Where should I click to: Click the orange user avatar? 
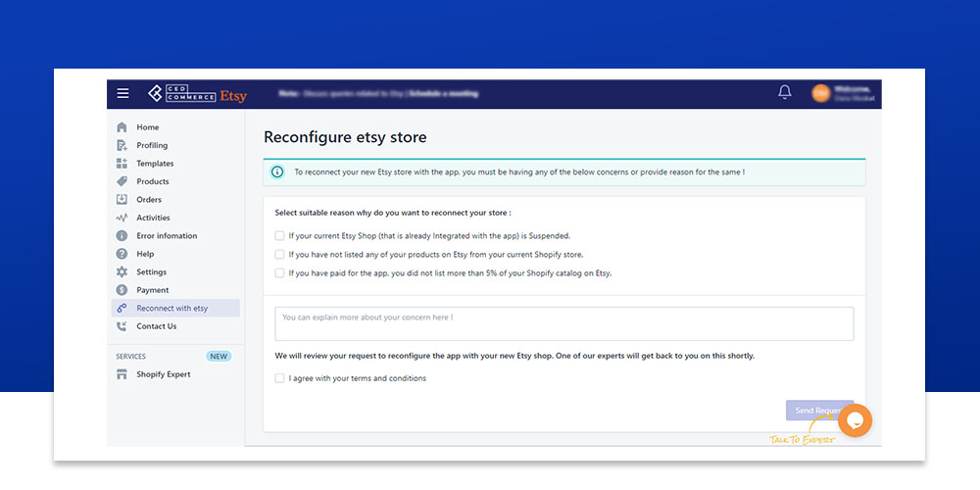click(820, 93)
